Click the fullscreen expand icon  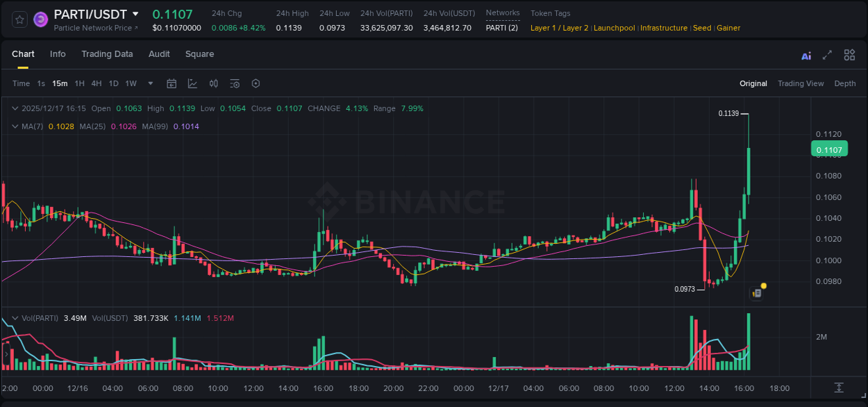[827, 55]
